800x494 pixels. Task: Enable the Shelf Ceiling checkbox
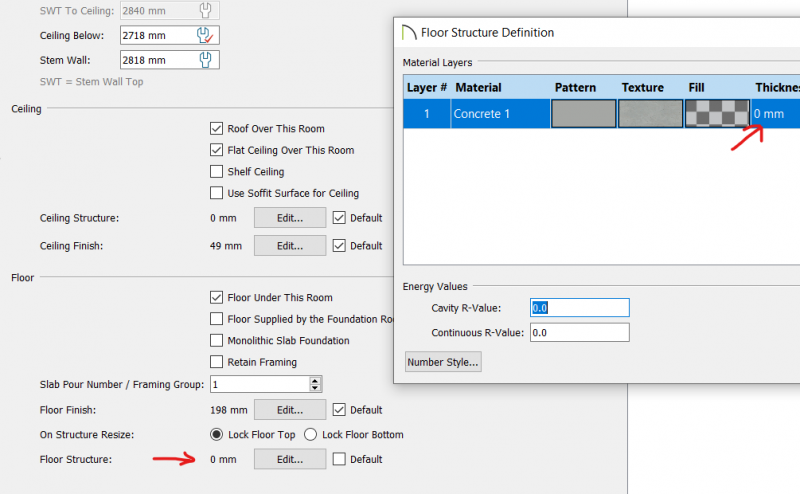point(216,171)
